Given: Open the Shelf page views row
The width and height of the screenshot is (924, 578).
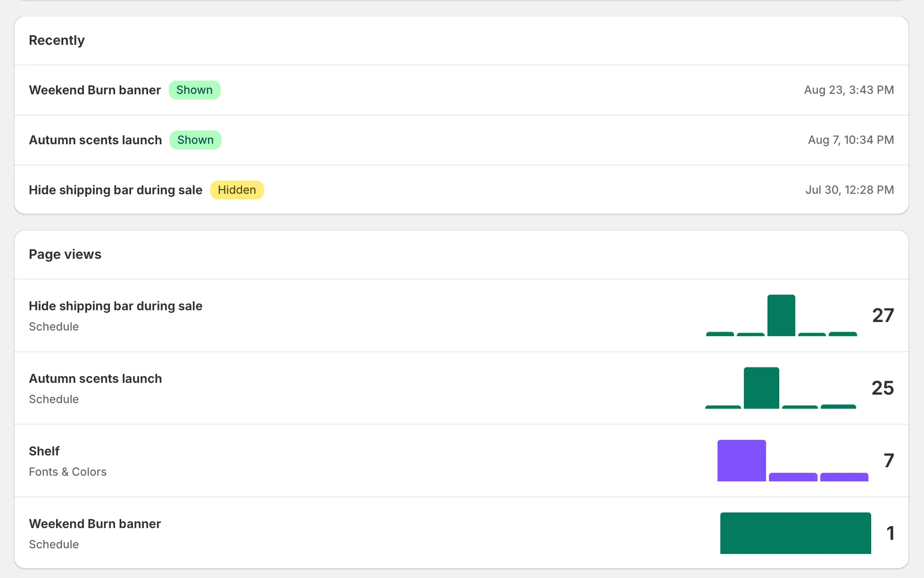Looking at the screenshot, I should pos(461,460).
